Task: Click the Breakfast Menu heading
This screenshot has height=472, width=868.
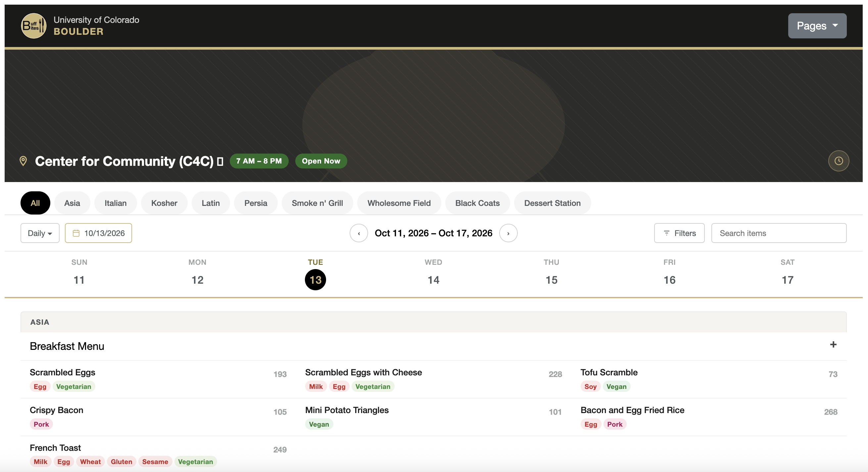Action: (67, 346)
